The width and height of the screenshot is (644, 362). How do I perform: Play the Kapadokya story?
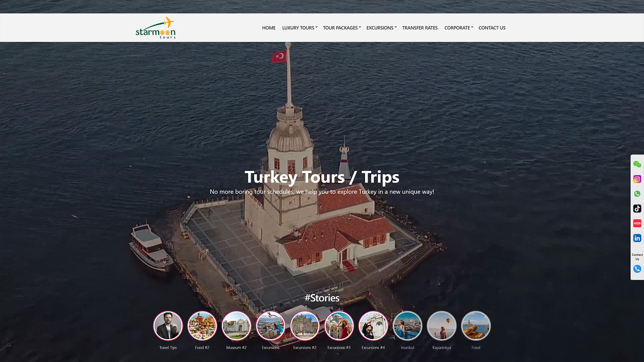coord(441,326)
